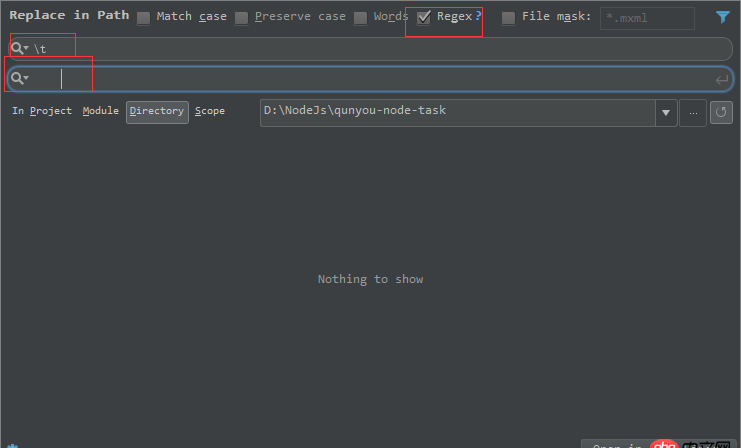Viewport: 741px width, 448px height.
Task: Toggle the Words checkbox
Action: tap(360, 18)
